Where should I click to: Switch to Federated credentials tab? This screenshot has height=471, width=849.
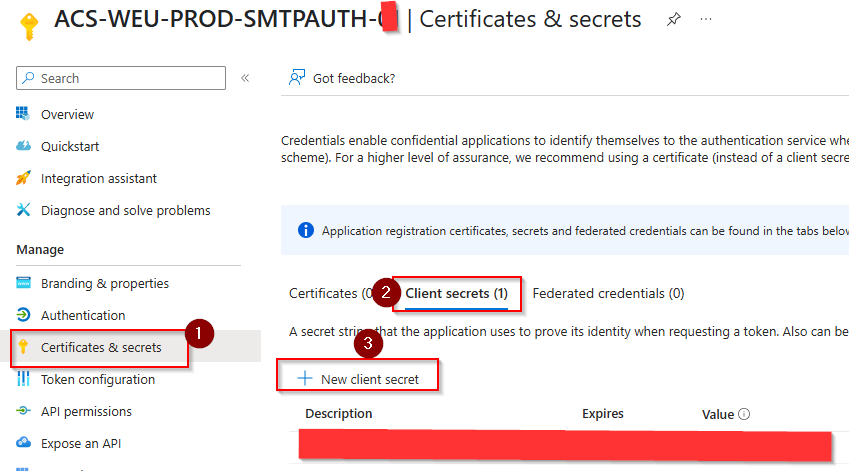[608, 293]
